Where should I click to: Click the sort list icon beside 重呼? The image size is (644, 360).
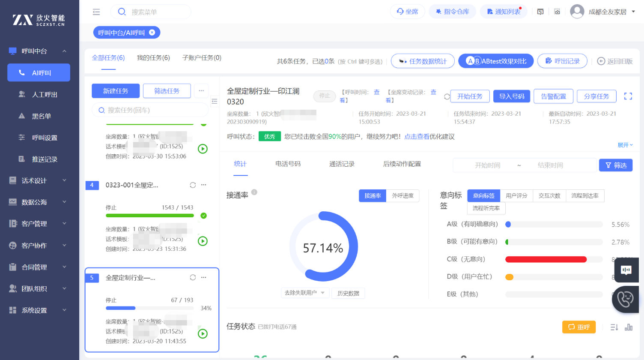(614, 327)
